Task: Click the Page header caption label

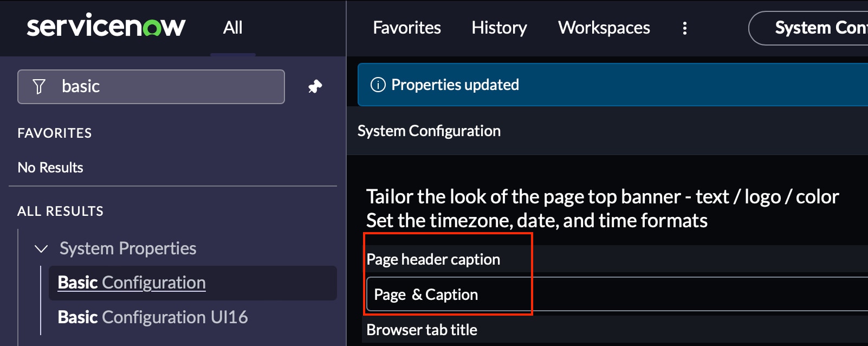Action: (x=433, y=259)
